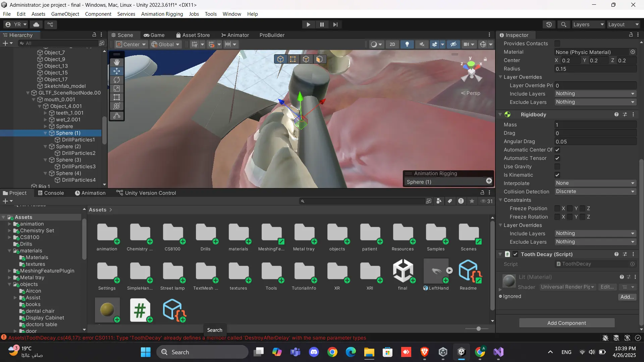
Task: Click the Windows Start button
Action: click(146, 352)
